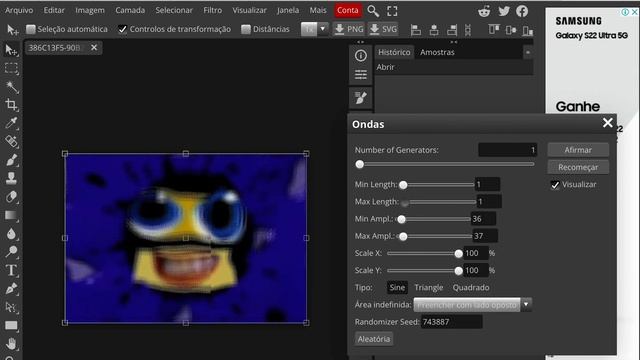Select the Path Select tool
Image resolution: width=640 pixels, height=360 pixels.
tap(11, 307)
